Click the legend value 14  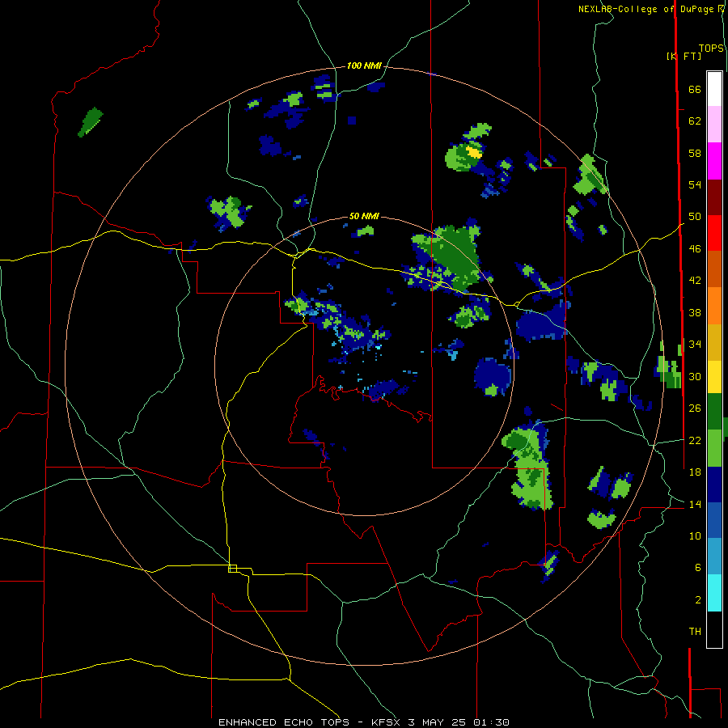tap(695, 504)
